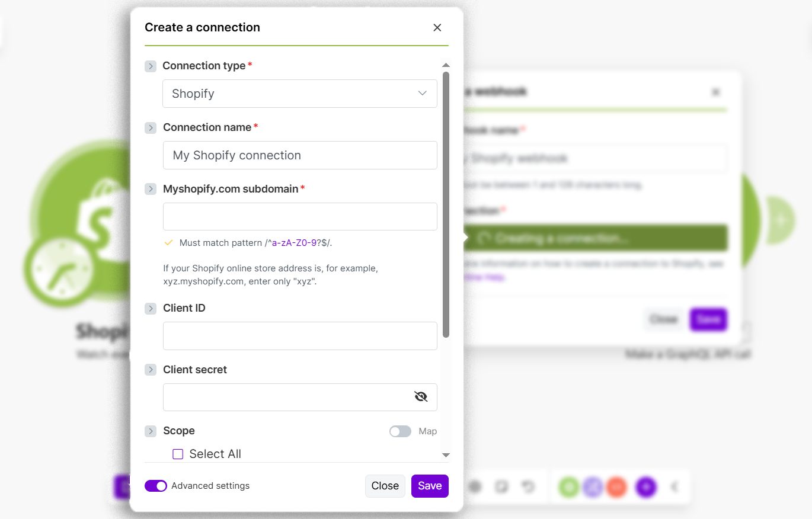Check the Select All checkbox

(x=178, y=454)
